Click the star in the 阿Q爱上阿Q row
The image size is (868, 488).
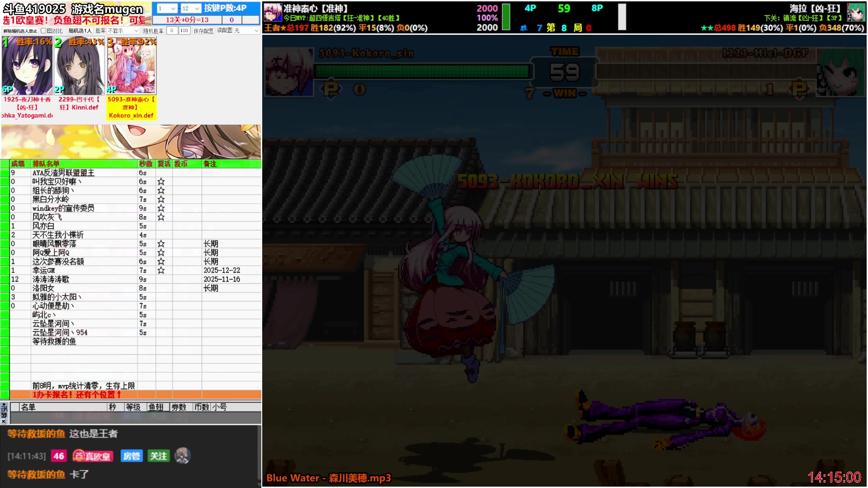161,253
